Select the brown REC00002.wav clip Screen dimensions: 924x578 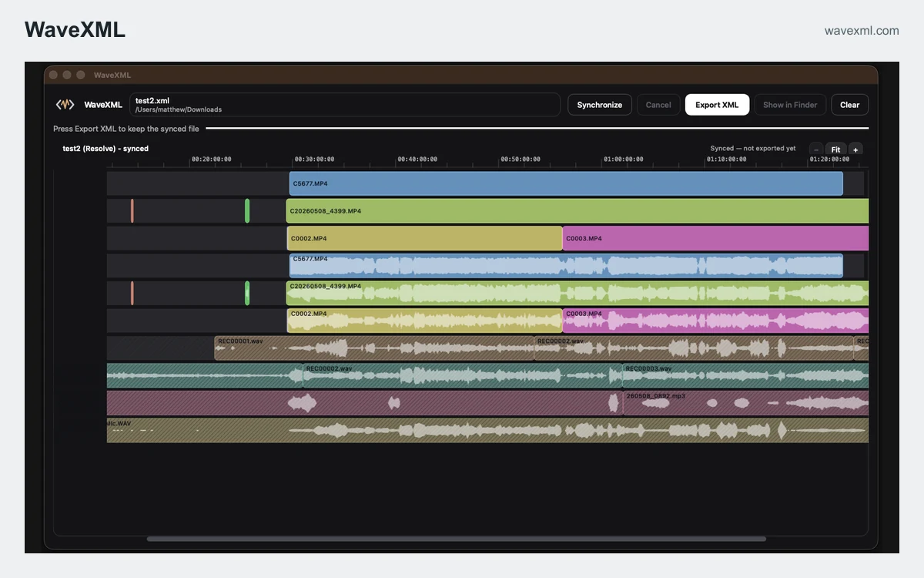point(694,348)
